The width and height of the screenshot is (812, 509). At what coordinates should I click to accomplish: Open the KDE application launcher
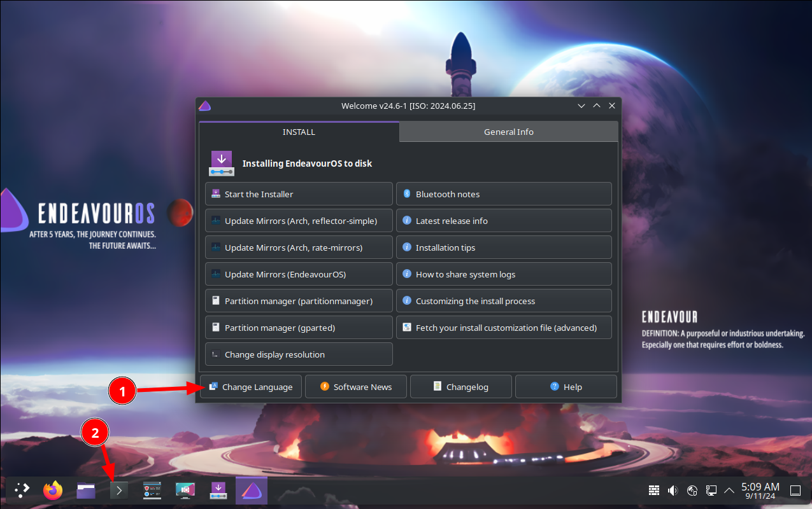click(x=22, y=490)
